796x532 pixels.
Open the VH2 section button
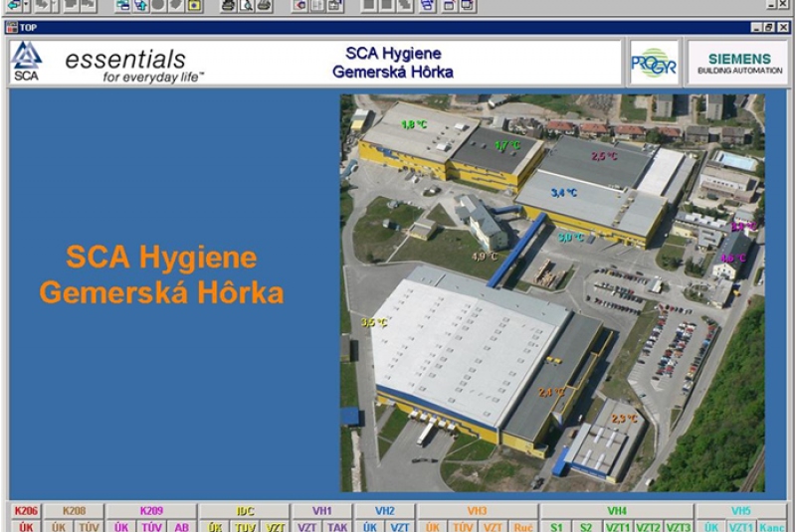(385, 511)
